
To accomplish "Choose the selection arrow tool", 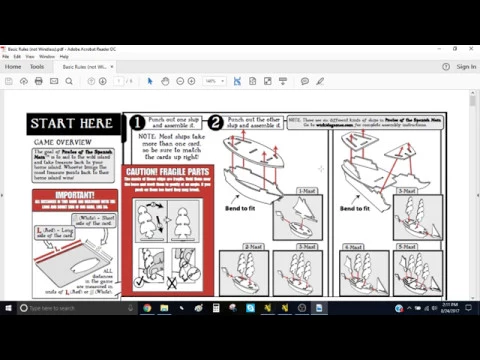I will 150,81.
